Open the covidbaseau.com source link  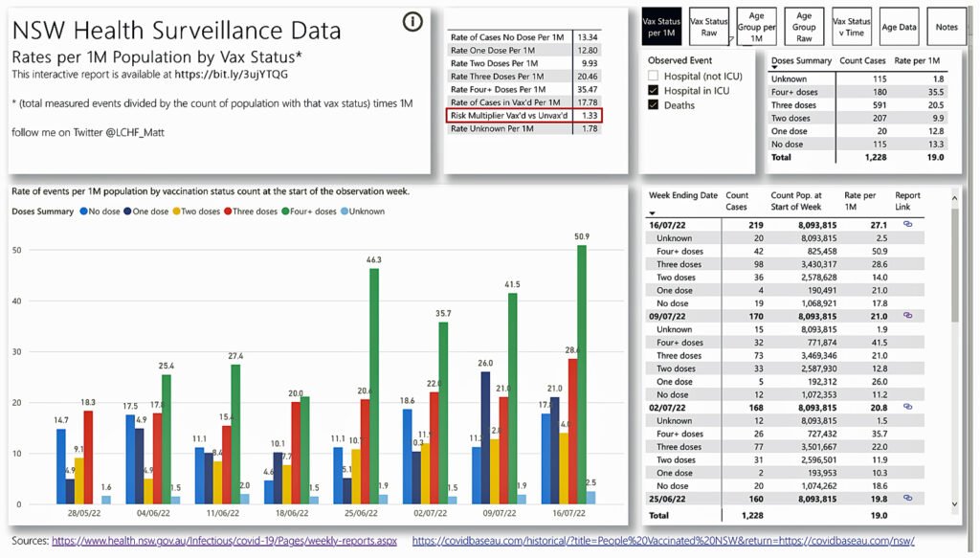pos(663,541)
